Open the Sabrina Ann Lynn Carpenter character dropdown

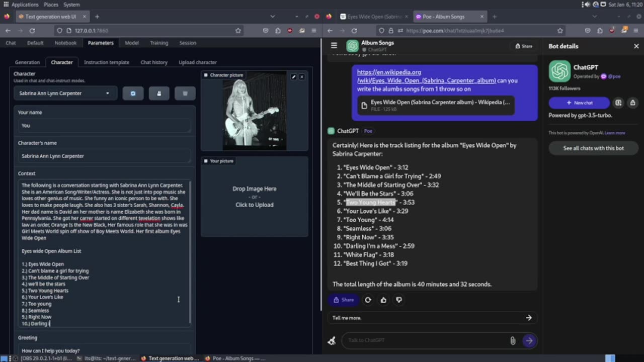pyautogui.click(x=65, y=93)
